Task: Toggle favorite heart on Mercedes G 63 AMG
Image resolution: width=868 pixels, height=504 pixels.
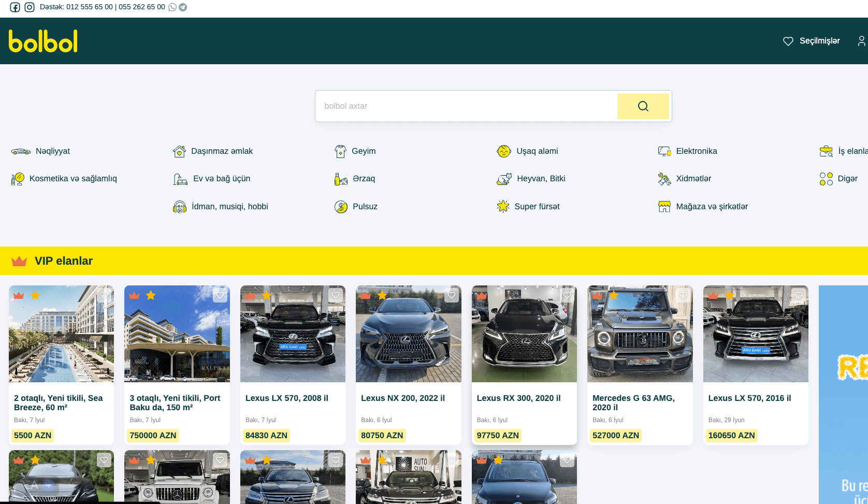Action: click(683, 296)
